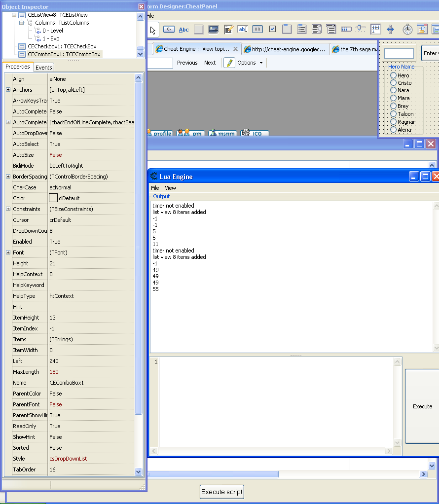Switch to the Events tab

click(44, 68)
